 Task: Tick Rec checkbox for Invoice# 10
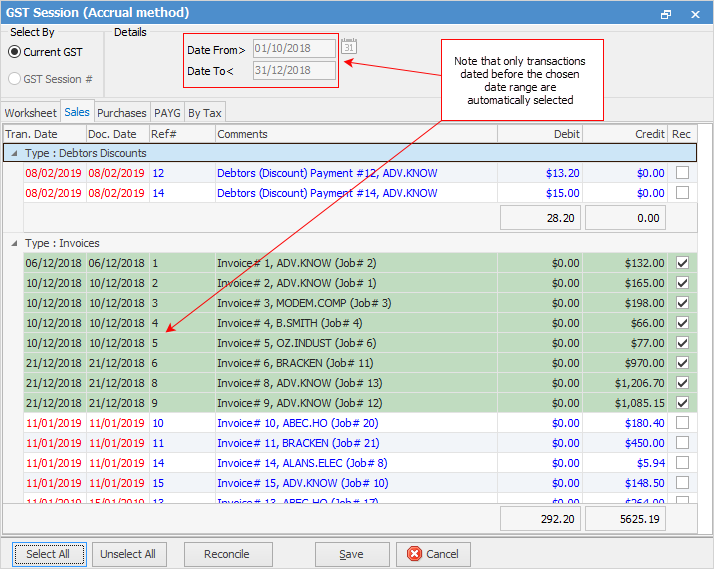click(682, 423)
